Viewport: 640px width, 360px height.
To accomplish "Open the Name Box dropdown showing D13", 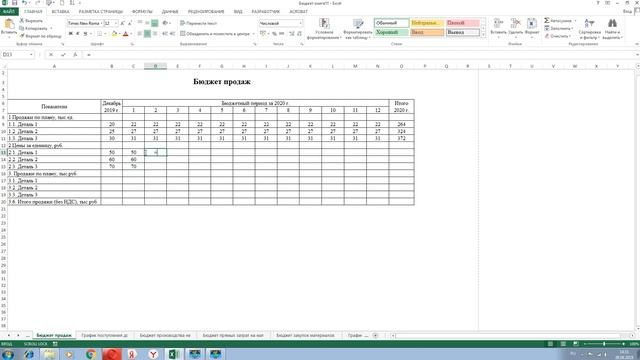I will [31, 54].
